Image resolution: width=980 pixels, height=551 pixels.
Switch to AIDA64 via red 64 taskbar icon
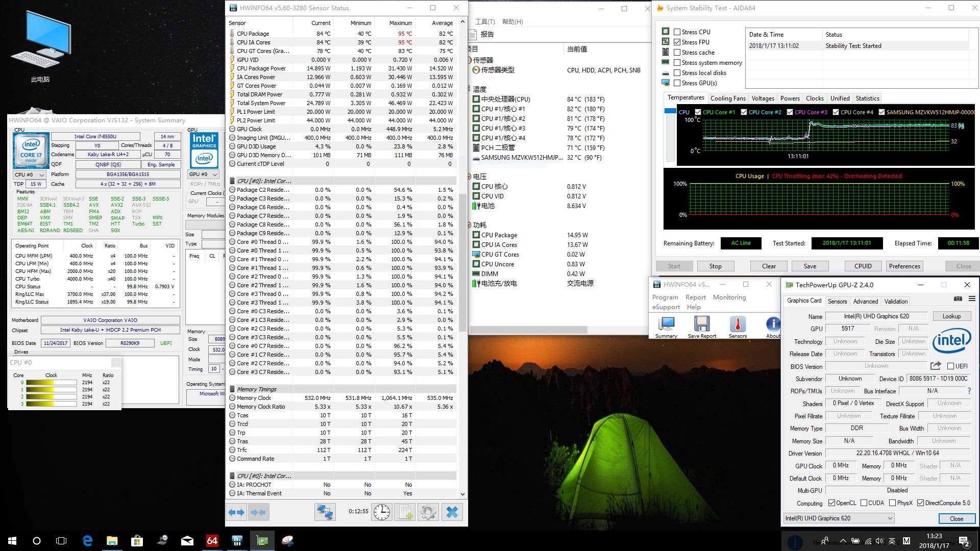(212, 541)
